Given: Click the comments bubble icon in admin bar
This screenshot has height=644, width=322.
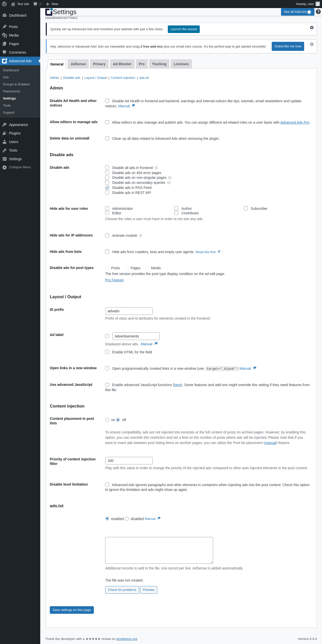Looking at the screenshot, I should click(35, 4).
